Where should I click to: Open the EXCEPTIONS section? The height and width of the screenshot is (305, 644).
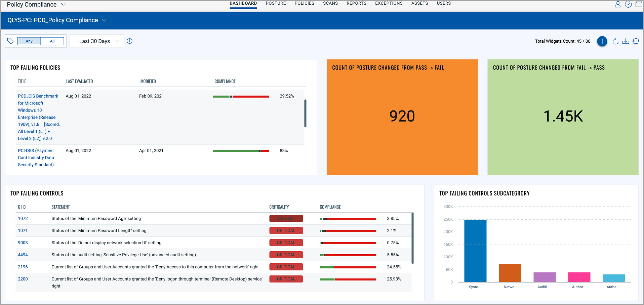click(x=389, y=3)
